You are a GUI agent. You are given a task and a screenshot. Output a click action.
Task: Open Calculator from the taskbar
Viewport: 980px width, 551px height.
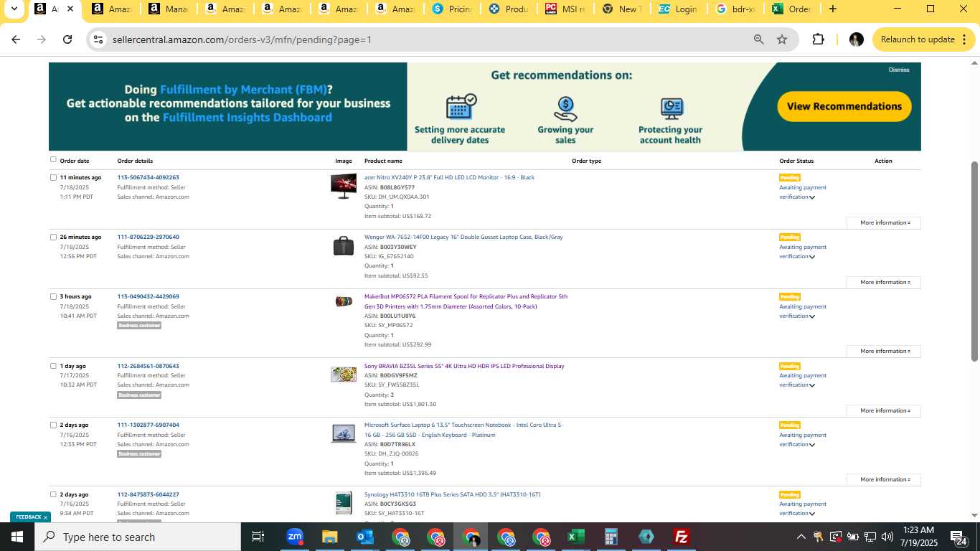[x=611, y=537]
